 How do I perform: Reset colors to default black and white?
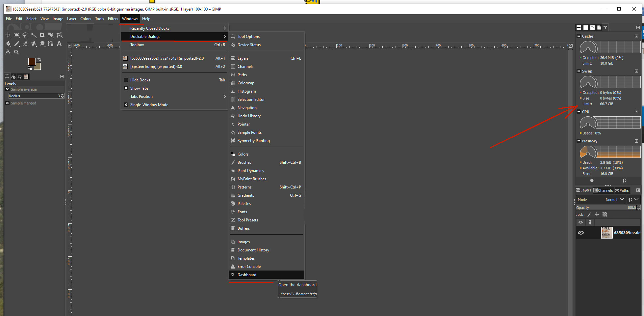click(x=30, y=68)
